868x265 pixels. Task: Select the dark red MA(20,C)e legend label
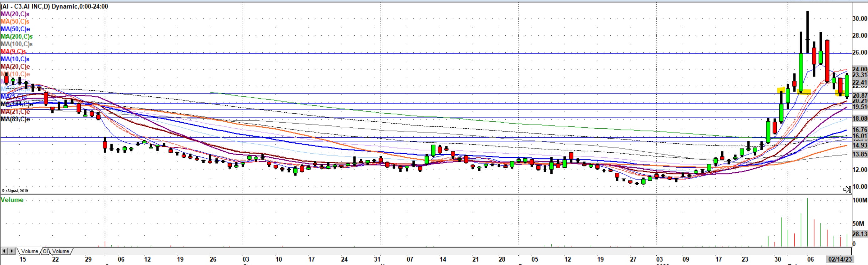(16, 66)
